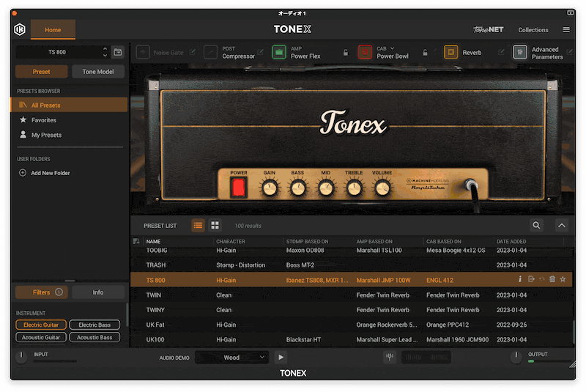Click the orange Reverb module icon
This screenshot has width=586, height=392.
(450, 52)
